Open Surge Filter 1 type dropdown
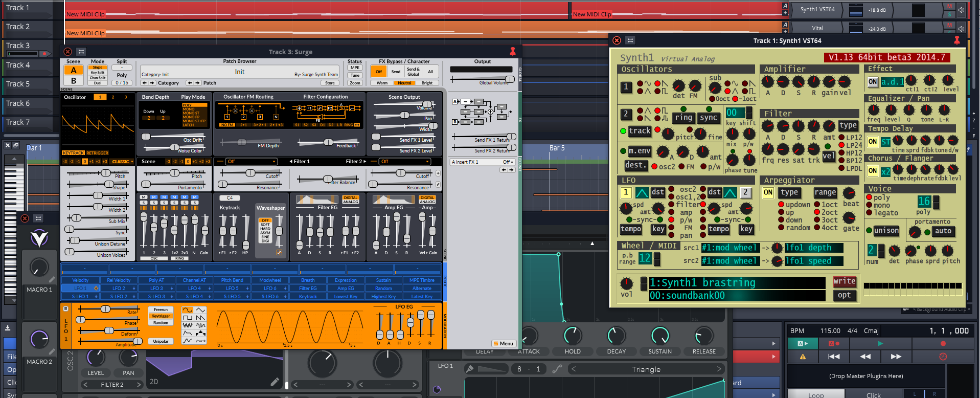Image resolution: width=980 pixels, height=398 pixels. [252, 162]
